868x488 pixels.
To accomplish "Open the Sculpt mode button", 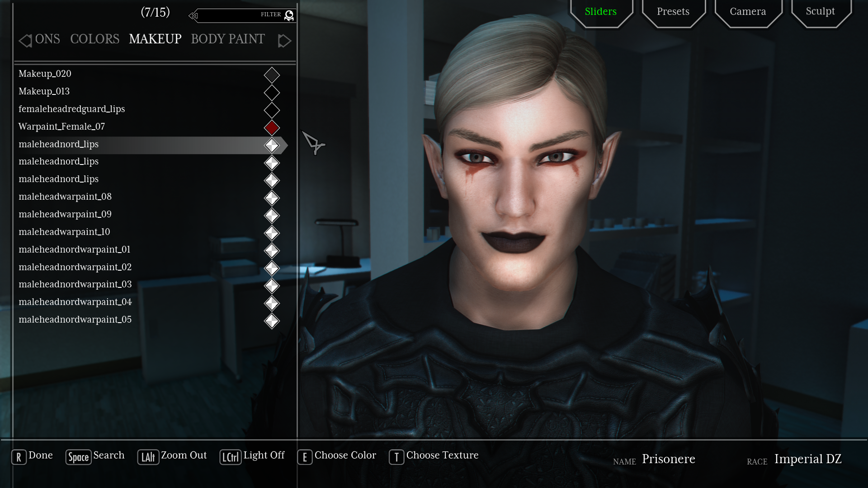I will coord(820,12).
